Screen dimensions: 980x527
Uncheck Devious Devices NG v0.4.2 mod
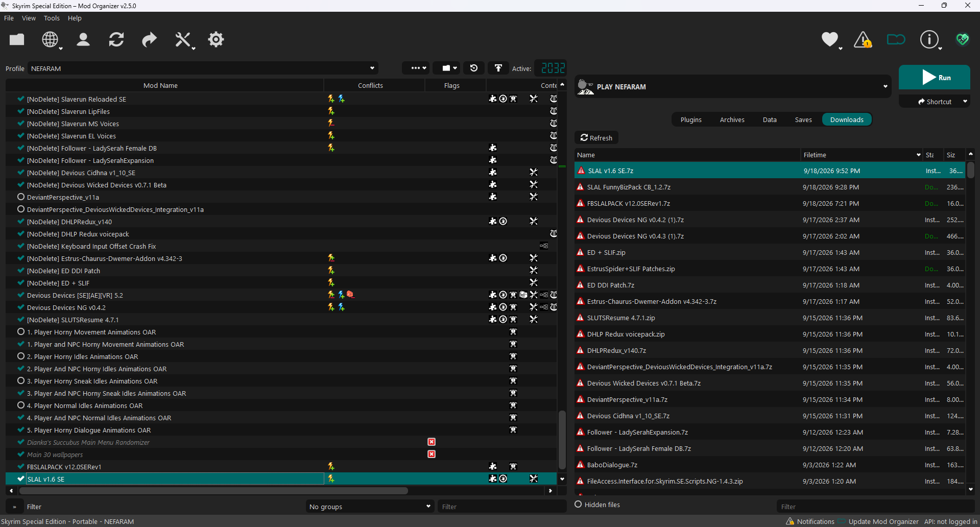21,307
